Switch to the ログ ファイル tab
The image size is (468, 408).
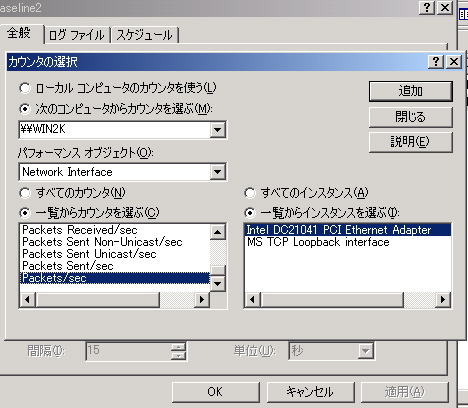pos(77,35)
